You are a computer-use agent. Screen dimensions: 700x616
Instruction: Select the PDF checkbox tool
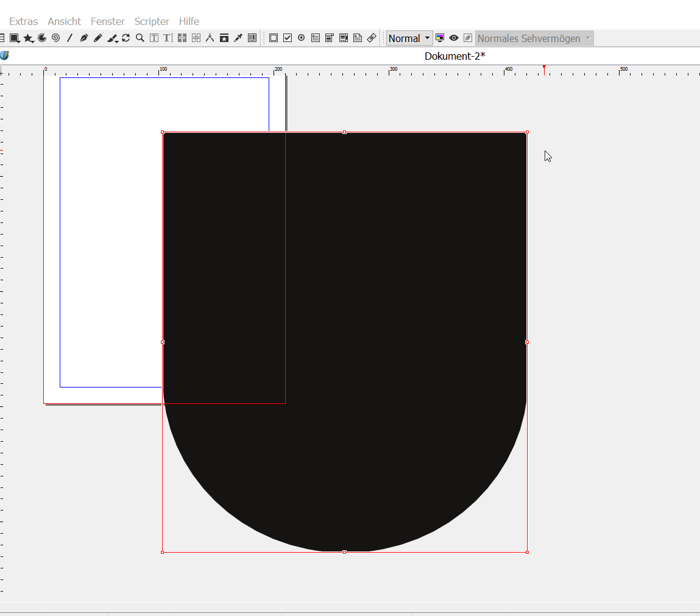point(288,38)
